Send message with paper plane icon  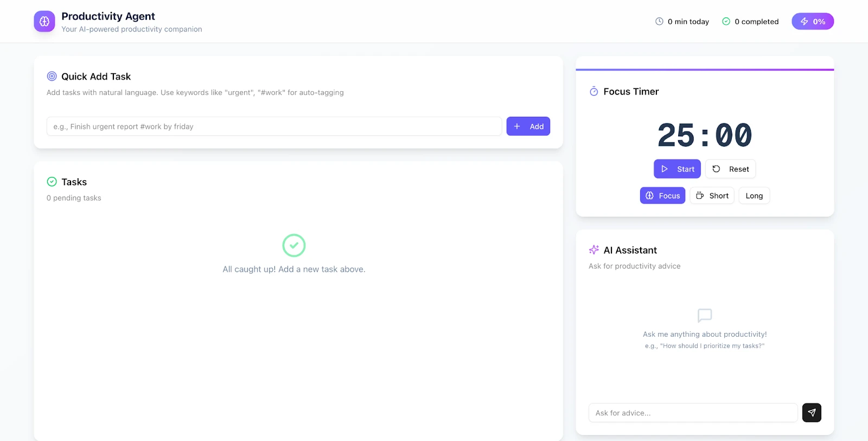tap(812, 413)
